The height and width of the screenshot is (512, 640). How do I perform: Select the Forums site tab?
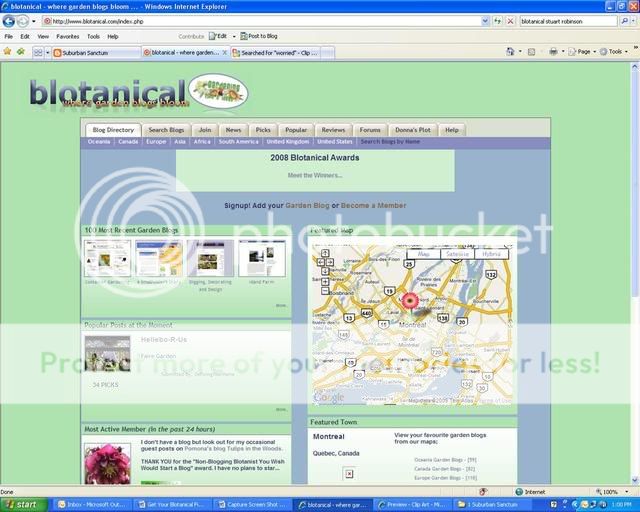coord(370,130)
